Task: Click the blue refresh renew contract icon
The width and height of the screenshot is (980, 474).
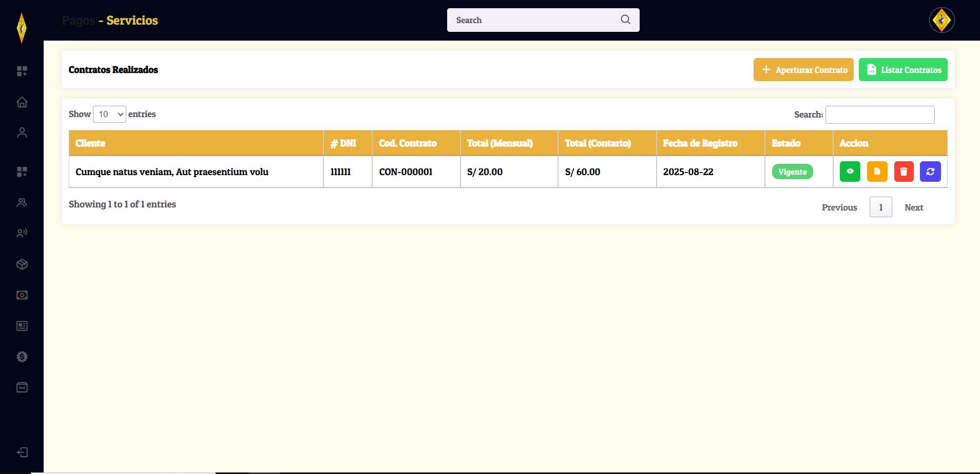Action: coord(930,172)
